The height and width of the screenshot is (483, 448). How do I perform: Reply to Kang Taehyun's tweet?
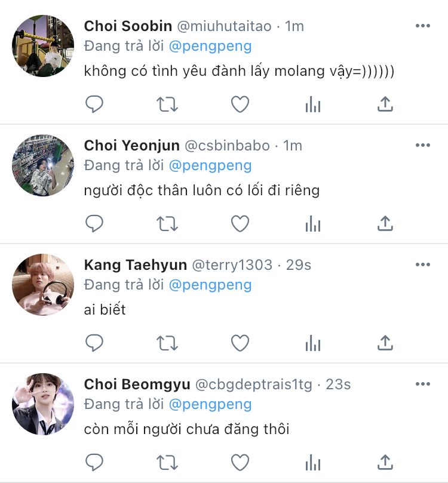[94, 343]
